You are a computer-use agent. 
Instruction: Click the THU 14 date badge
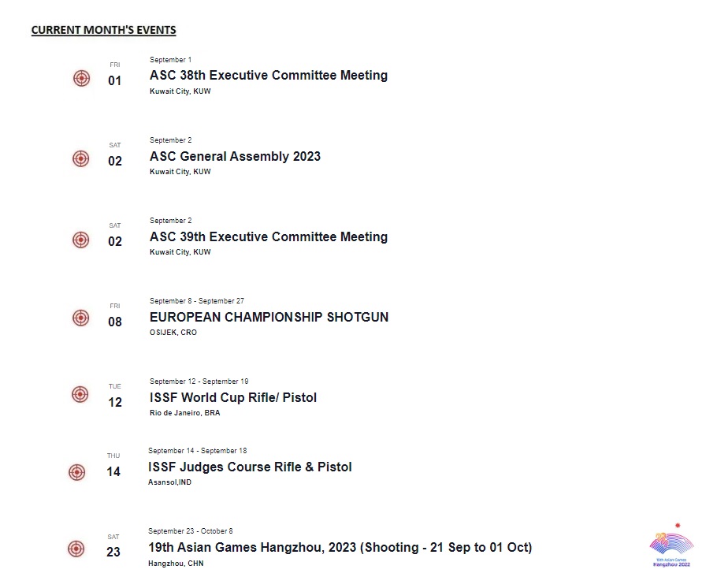coord(113,466)
